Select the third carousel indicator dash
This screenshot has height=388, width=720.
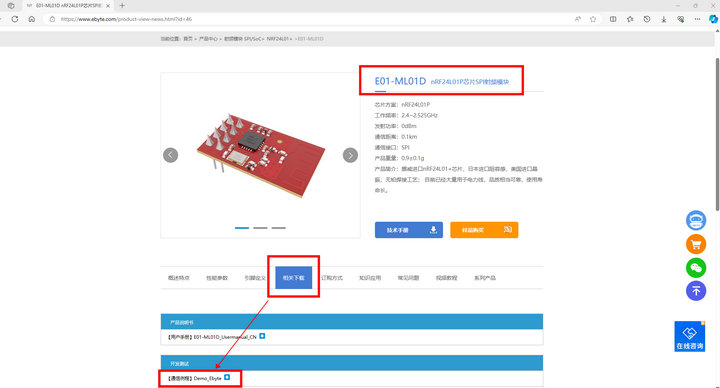pyautogui.click(x=278, y=228)
